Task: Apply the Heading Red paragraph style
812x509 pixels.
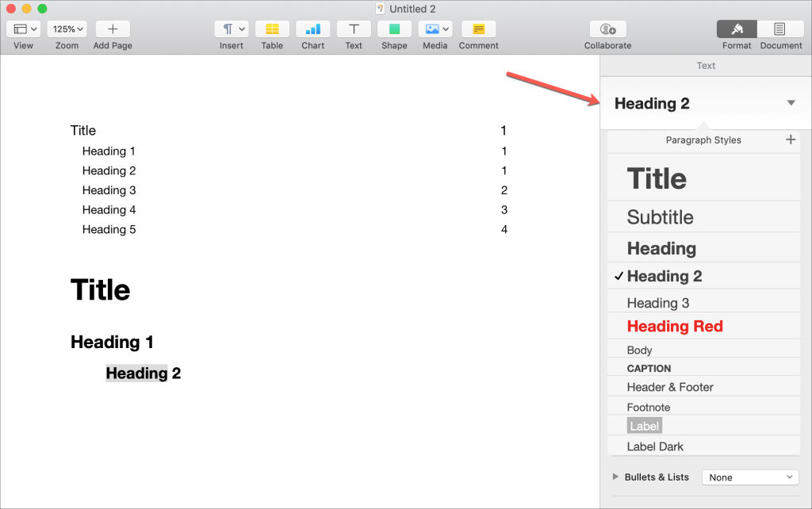Action: pyautogui.click(x=675, y=326)
